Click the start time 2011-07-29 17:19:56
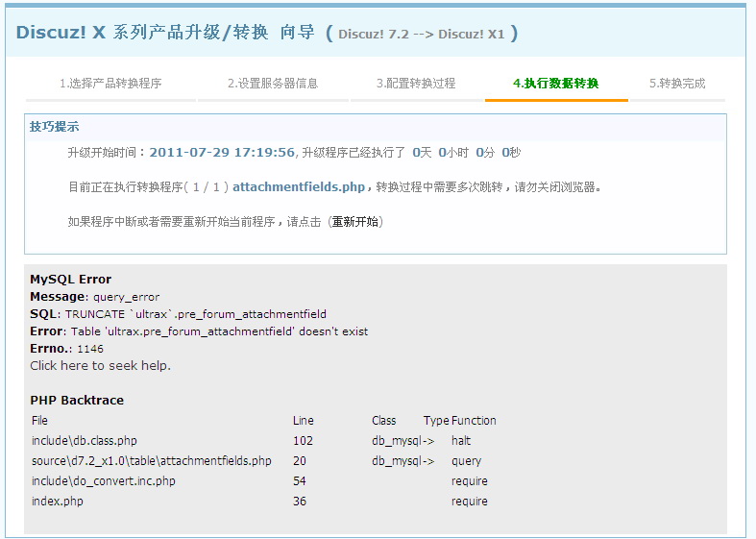This screenshot has height=539, width=756. (x=222, y=153)
